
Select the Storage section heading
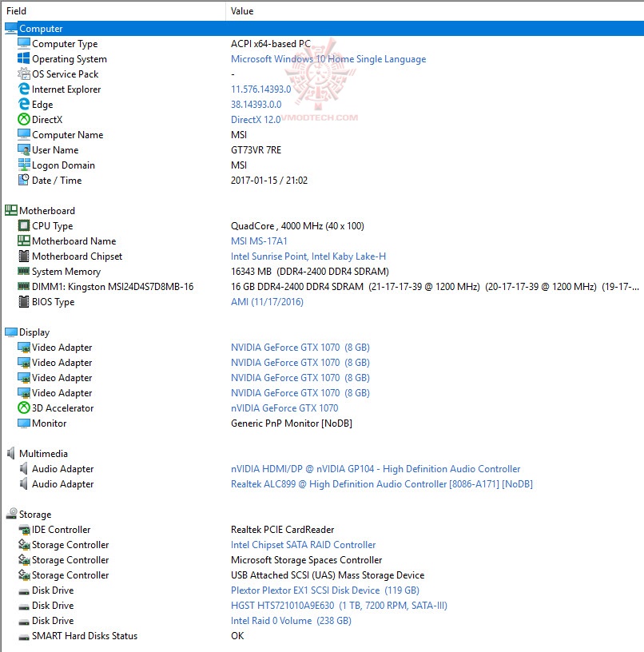click(35, 515)
